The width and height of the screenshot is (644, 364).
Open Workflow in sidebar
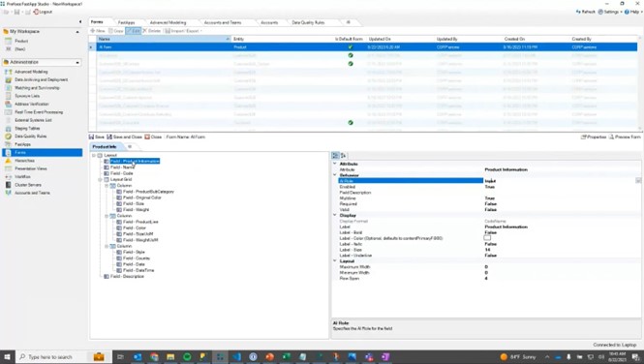[x=22, y=176]
